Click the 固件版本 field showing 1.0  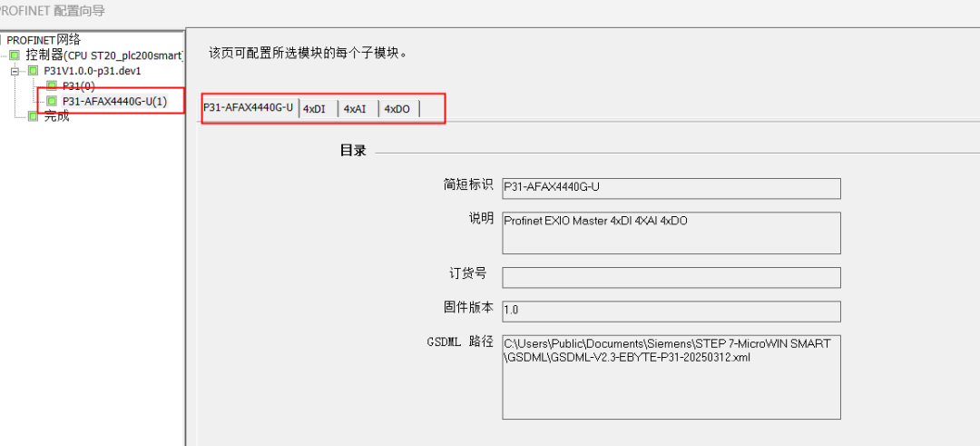[x=671, y=311]
